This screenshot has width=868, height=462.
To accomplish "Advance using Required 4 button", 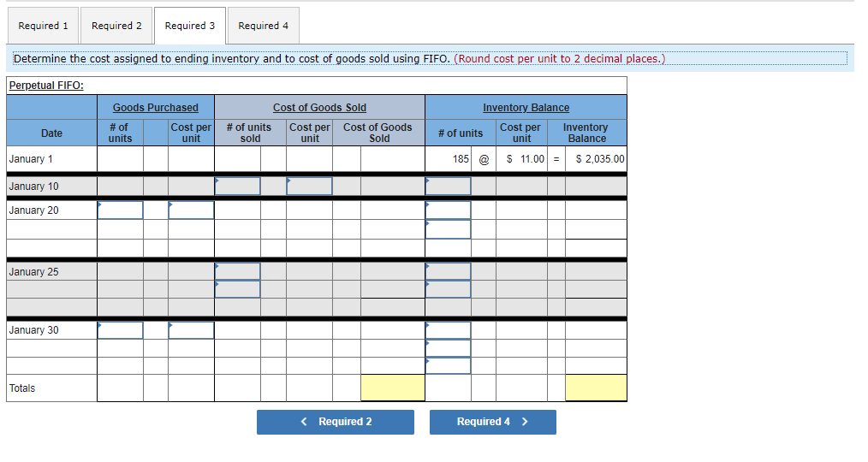I will [x=493, y=422].
